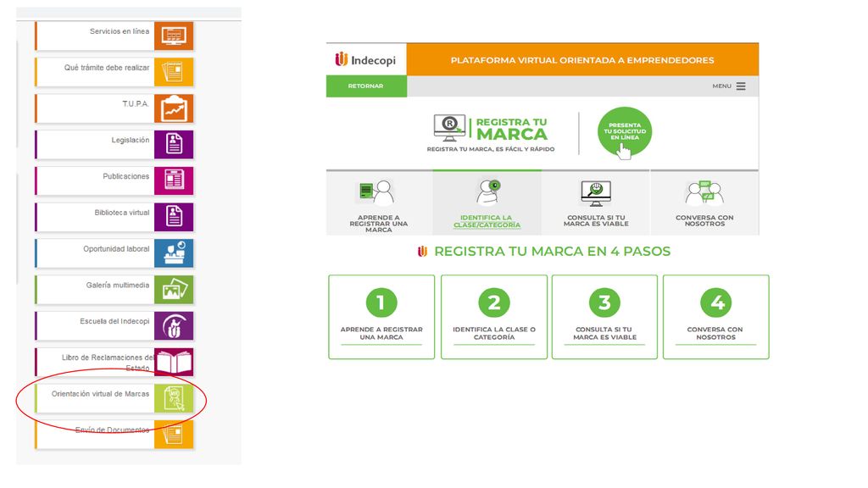
Task: Click Plataforma virtual orientada a emprendedores banner
Action: click(x=582, y=60)
